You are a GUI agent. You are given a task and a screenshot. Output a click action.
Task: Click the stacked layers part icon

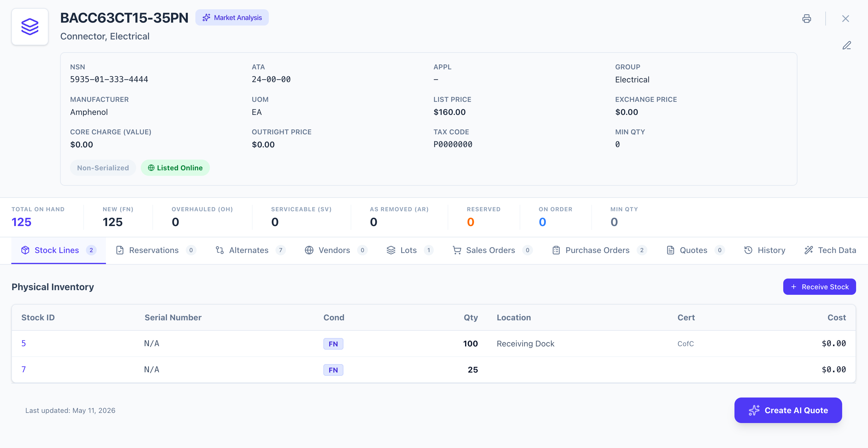click(x=30, y=27)
